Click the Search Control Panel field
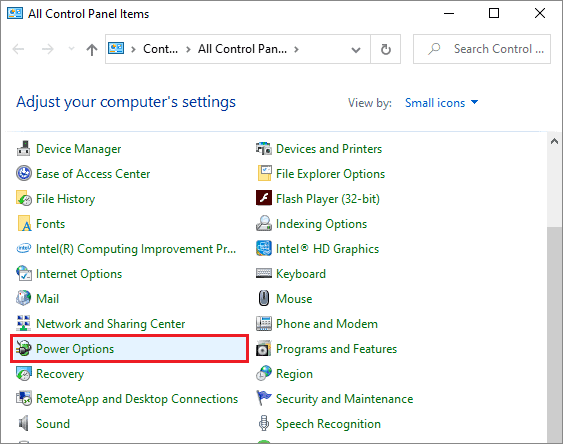The width and height of the screenshot is (563, 444). tap(482, 49)
